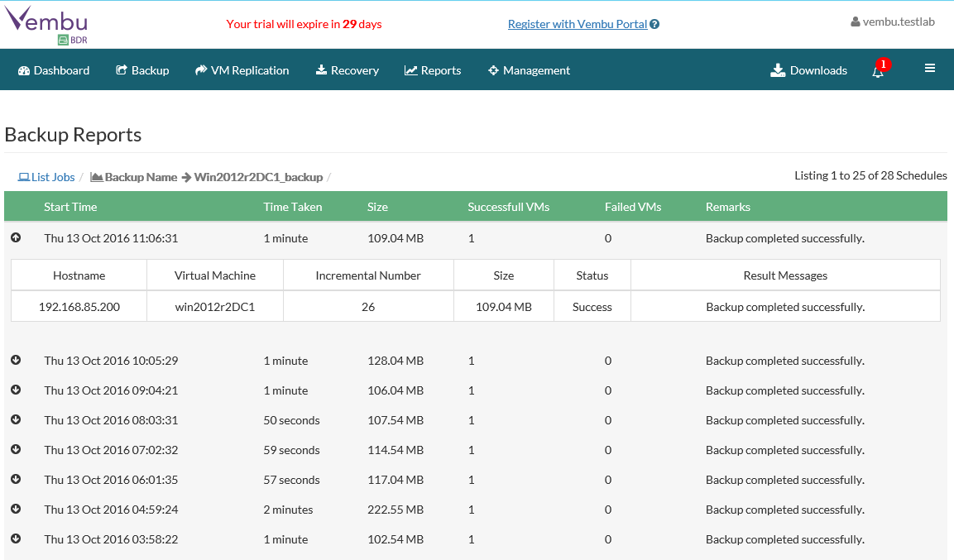
Task: Open the Dashboard menu
Action: coord(54,70)
